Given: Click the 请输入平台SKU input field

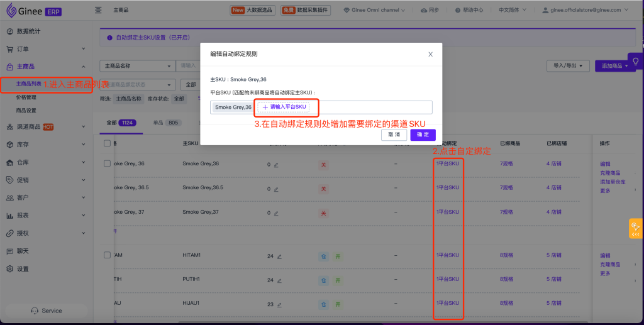Looking at the screenshot, I should 284,107.
